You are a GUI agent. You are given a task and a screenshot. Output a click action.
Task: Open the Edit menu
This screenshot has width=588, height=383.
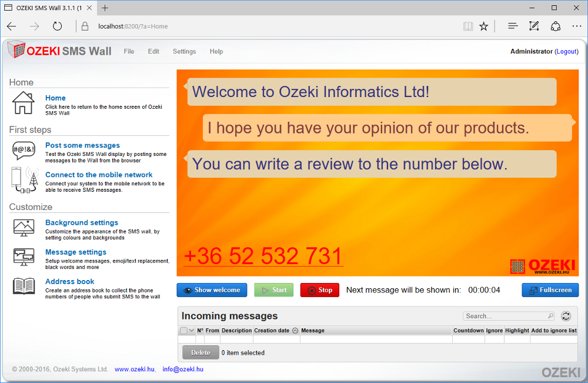tap(153, 51)
